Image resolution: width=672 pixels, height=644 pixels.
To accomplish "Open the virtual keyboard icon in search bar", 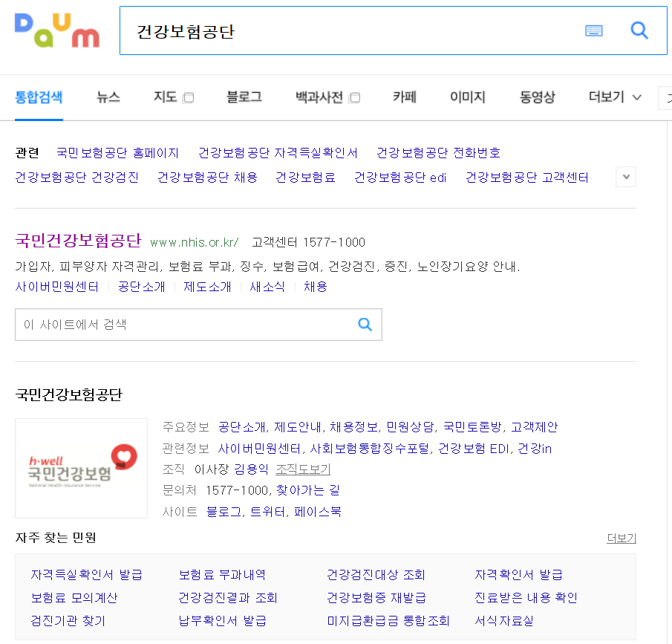I will pos(593,30).
